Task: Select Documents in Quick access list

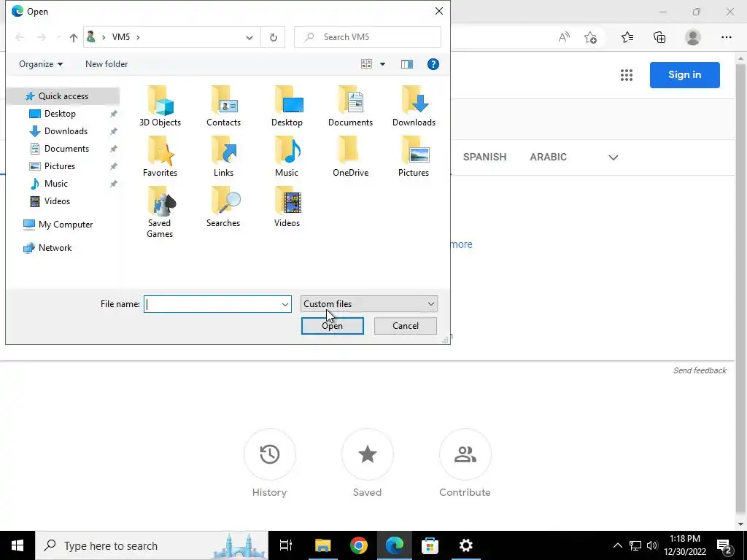Action: [x=66, y=149]
